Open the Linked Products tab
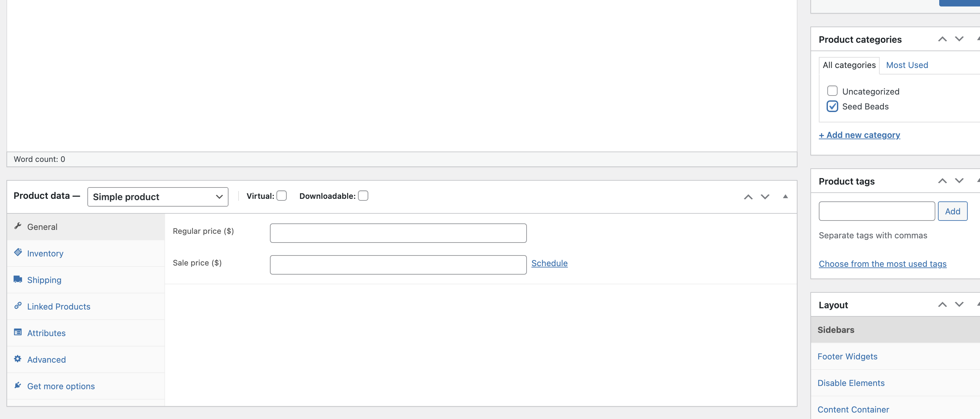This screenshot has width=980, height=419. click(x=85, y=307)
